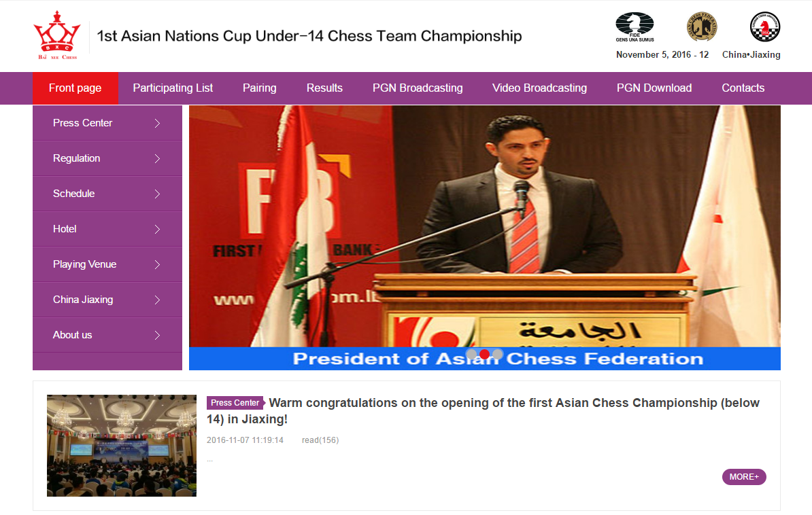The height and width of the screenshot is (515, 812).
Task: Click the chevron next to About us
Action: pos(157,335)
